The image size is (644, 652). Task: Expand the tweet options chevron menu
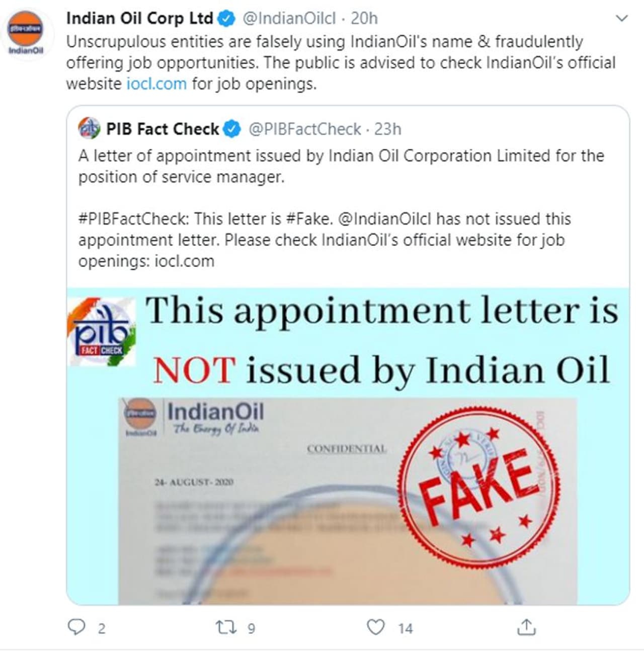coord(622,19)
